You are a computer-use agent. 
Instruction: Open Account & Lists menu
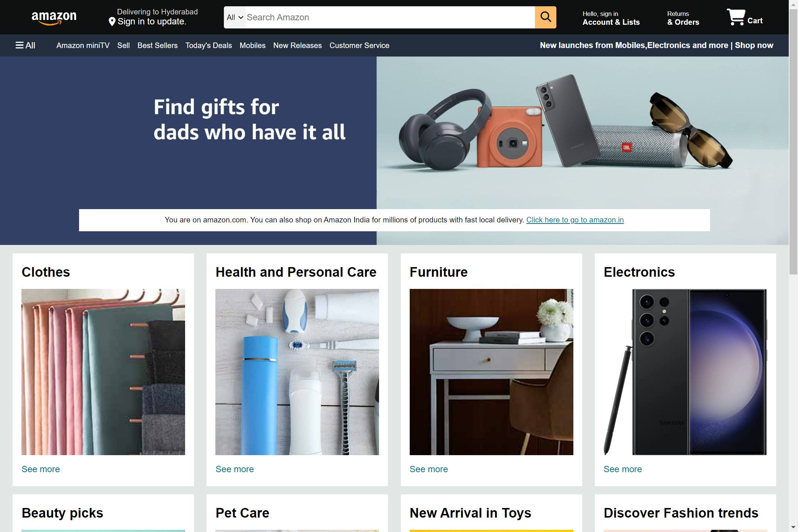pyautogui.click(x=611, y=18)
